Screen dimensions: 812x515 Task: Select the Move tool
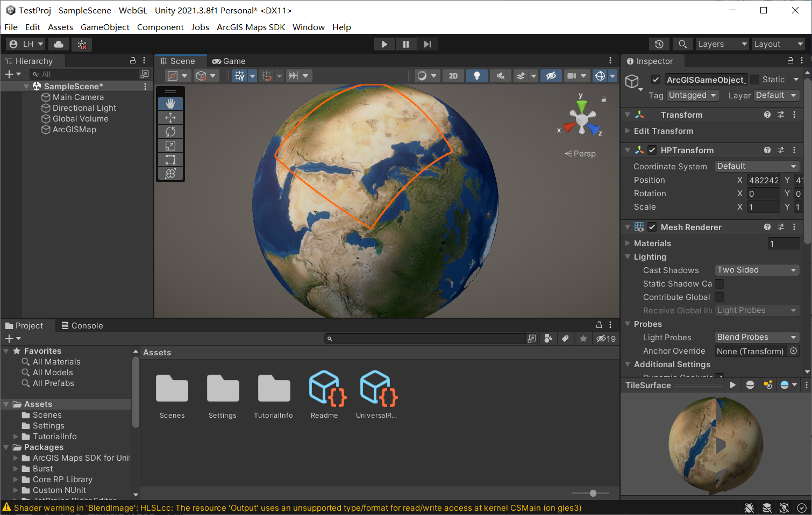click(x=170, y=117)
